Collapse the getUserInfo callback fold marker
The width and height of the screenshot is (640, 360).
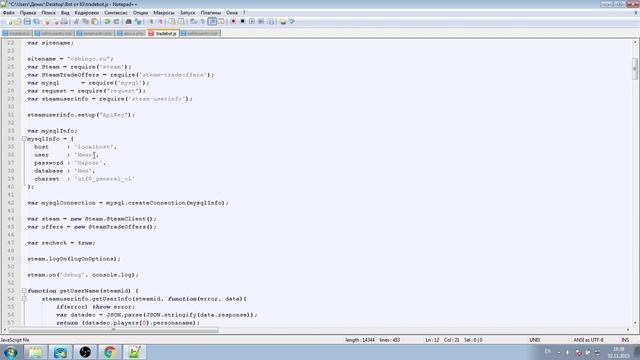(24, 299)
